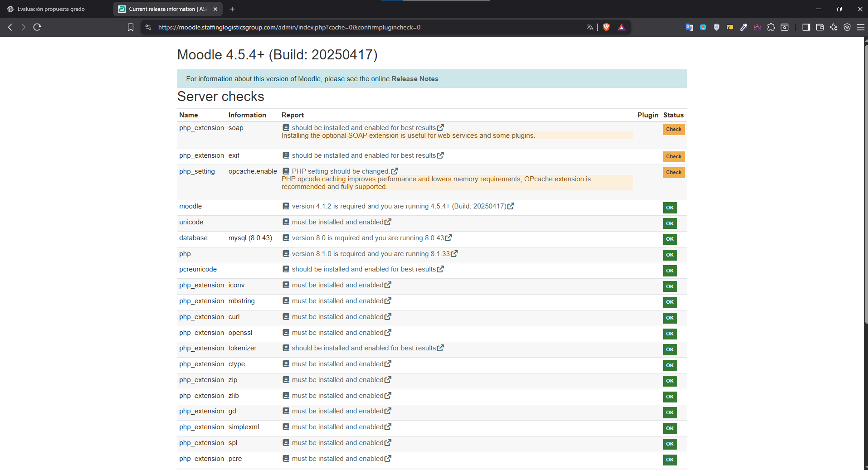Open the extensions puzzle piece menu
868x470 pixels.
point(771,27)
